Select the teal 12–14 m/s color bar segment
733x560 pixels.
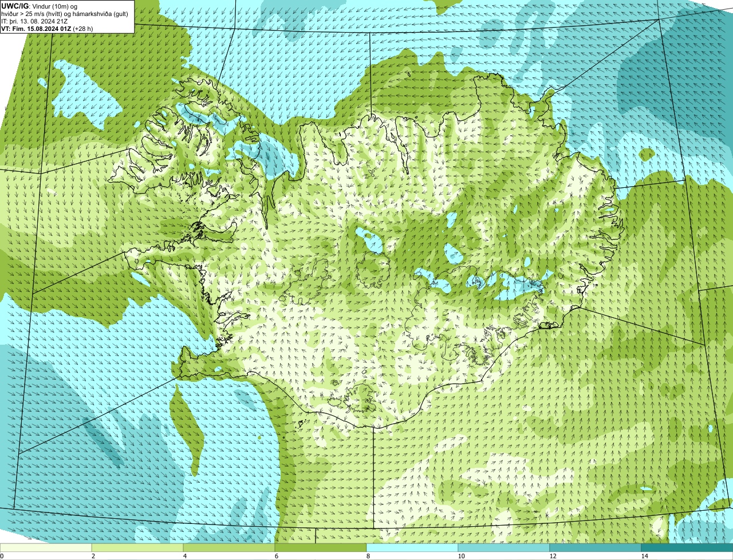click(x=596, y=548)
